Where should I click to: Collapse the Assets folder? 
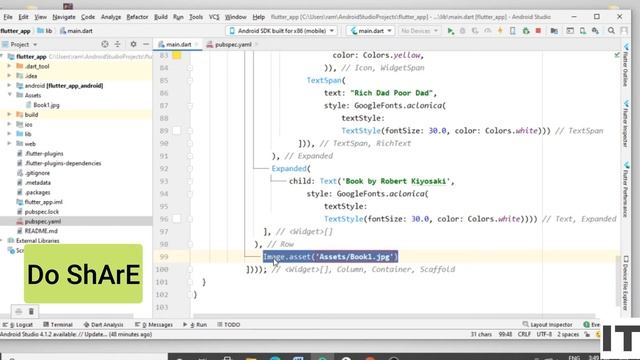click(9, 95)
